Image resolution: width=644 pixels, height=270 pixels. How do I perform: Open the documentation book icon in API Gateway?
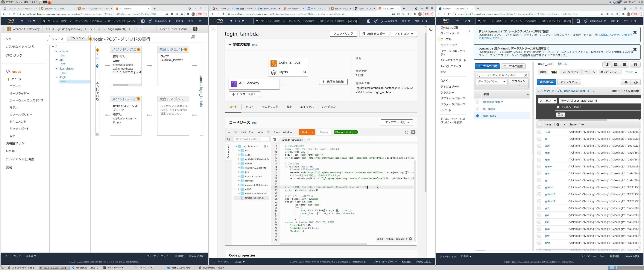click(193, 37)
